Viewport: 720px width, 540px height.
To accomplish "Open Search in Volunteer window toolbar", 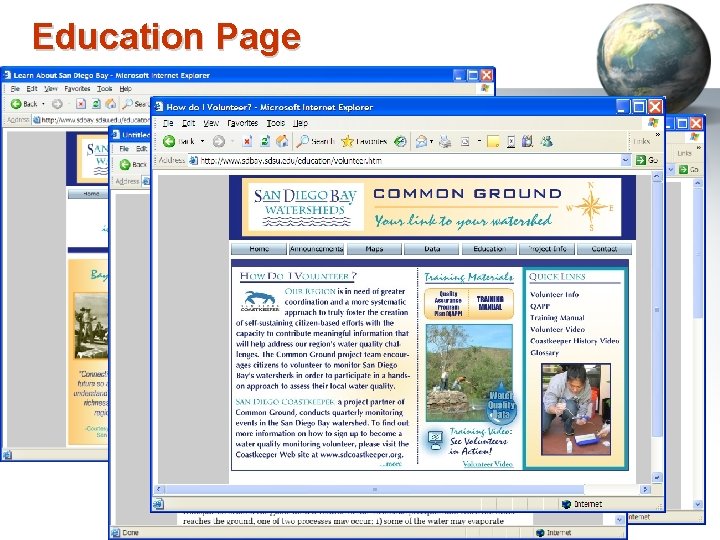I will (x=315, y=141).
